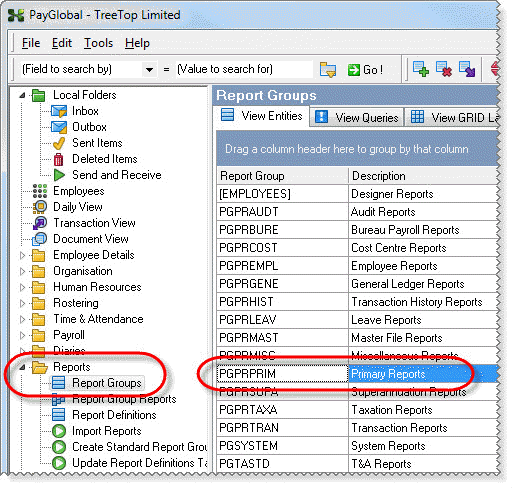Viewport: 517px width, 492px height.
Task: Click the Value to search for field
Action: [244, 70]
